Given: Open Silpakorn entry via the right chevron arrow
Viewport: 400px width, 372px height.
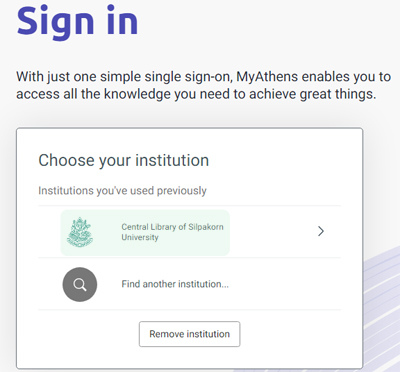Looking at the screenshot, I should pos(321,231).
